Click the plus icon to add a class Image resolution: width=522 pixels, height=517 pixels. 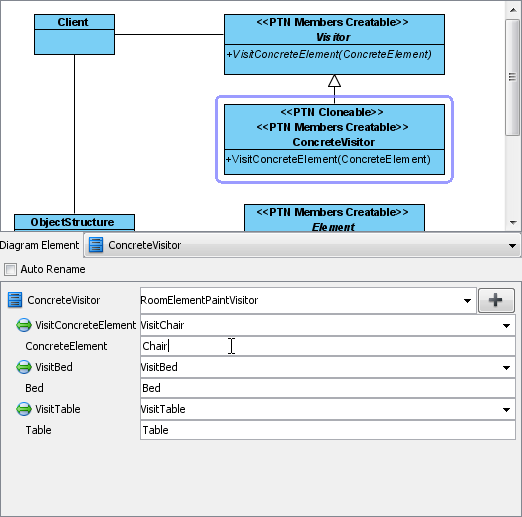tap(496, 300)
